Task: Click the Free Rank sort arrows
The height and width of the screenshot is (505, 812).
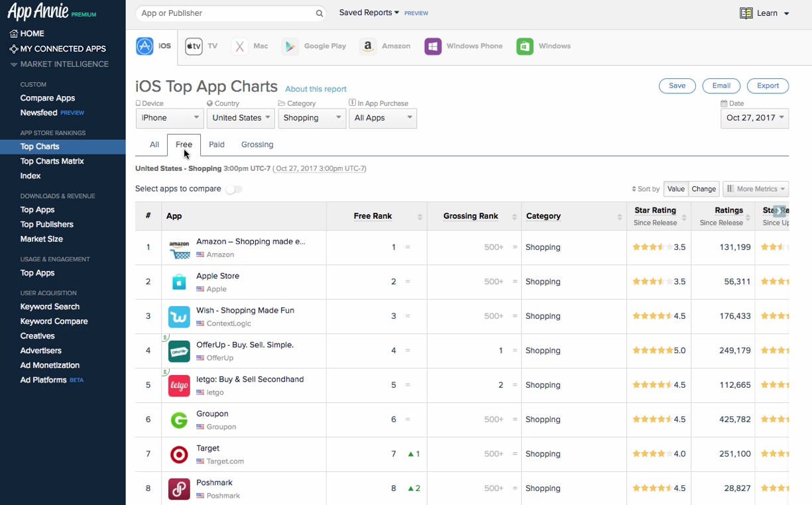Action: [x=420, y=217]
